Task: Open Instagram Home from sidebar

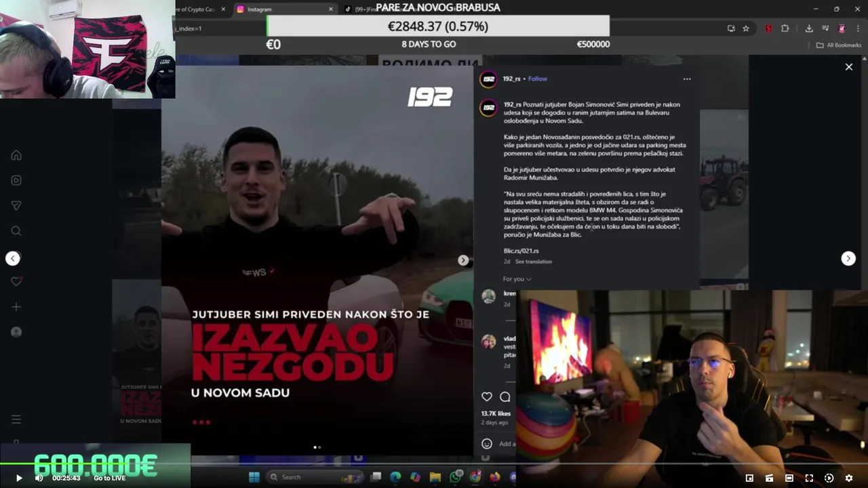Action: [16, 155]
